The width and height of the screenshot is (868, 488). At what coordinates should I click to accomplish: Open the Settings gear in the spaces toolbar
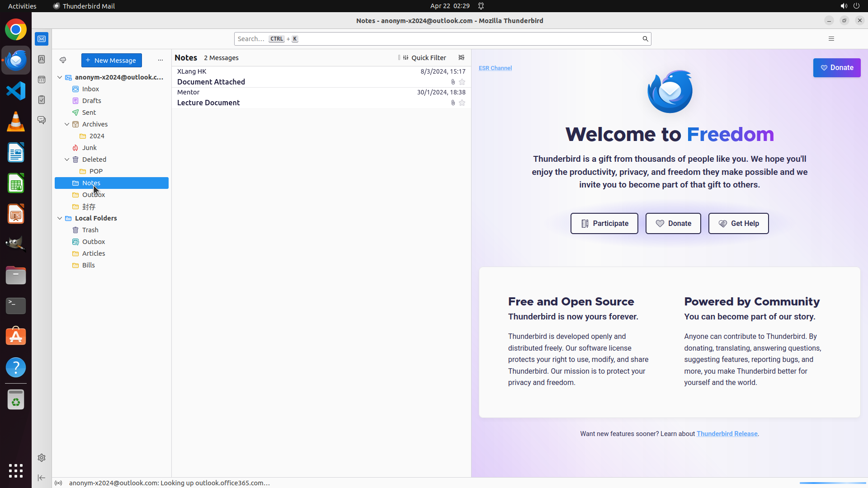(x=42, y=458)
